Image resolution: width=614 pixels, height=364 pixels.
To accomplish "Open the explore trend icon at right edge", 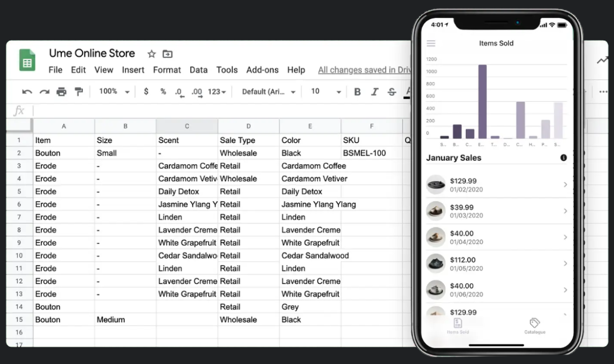I will tap(602, 60).
